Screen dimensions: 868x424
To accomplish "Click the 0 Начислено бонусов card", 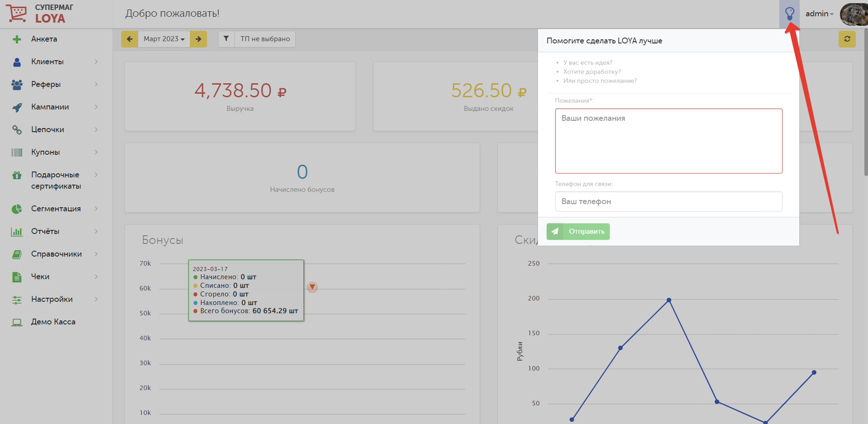I will [302, 177].
